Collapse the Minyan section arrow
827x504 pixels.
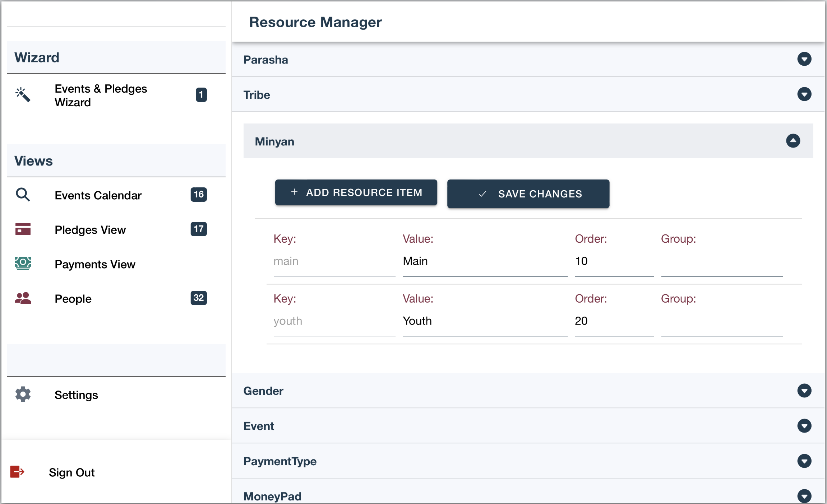793,141
